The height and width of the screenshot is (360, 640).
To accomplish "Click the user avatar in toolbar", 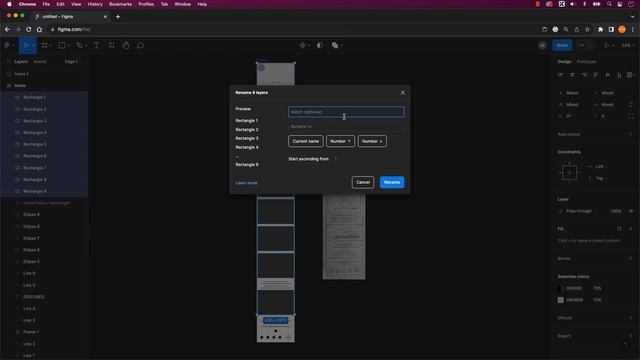I will click(542, 45).
